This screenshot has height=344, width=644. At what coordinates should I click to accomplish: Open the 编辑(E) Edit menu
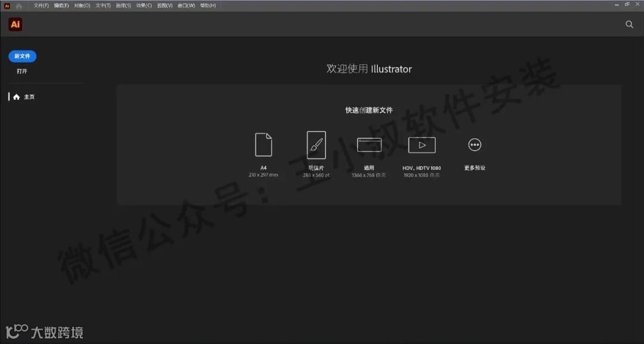(61, 6)
